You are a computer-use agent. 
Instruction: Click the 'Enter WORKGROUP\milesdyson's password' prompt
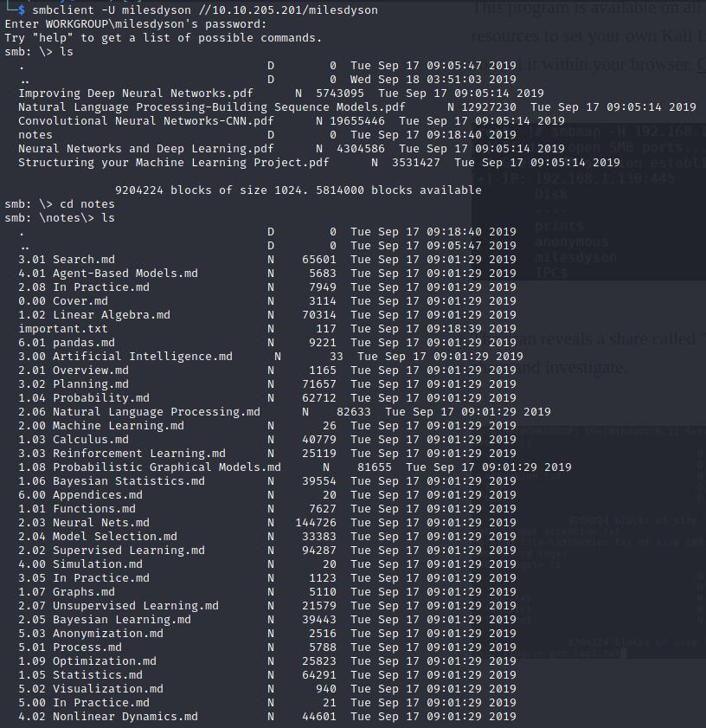click(136, 23)
